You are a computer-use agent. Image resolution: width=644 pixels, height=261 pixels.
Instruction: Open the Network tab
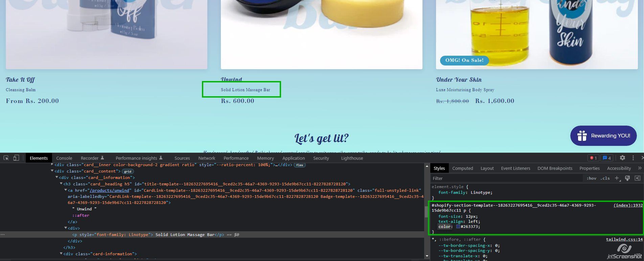(207, 158)
